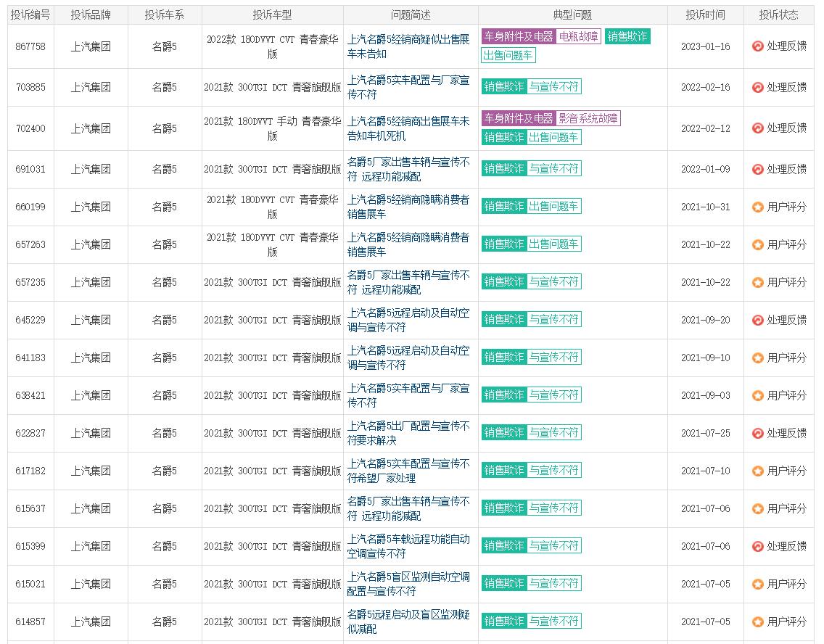This screenshot has height=644, width=824.
Task: Open complaint number 614857
Action: click(x=31, y=622)
